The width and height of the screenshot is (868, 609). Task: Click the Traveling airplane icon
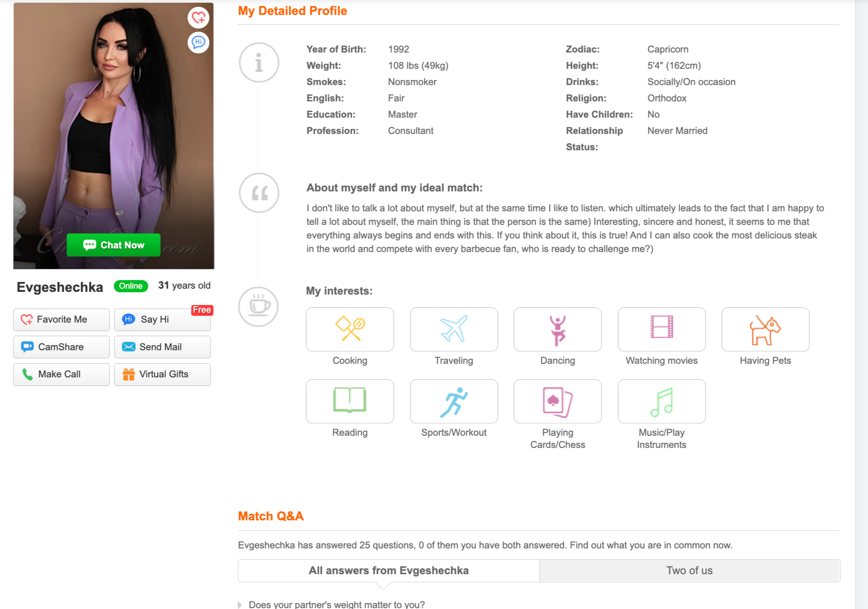(x=454, y=329)
